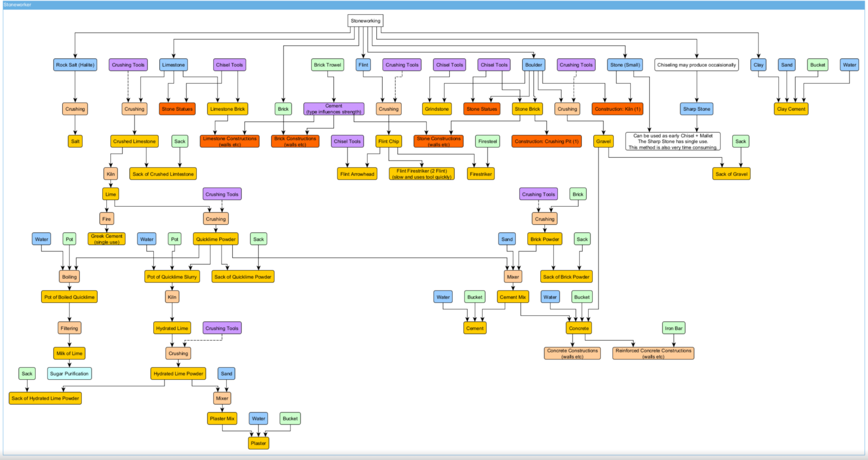Click the blue Flint node
Screen dimensions: 868x460
pyautogui.click(x=363, y=65)
